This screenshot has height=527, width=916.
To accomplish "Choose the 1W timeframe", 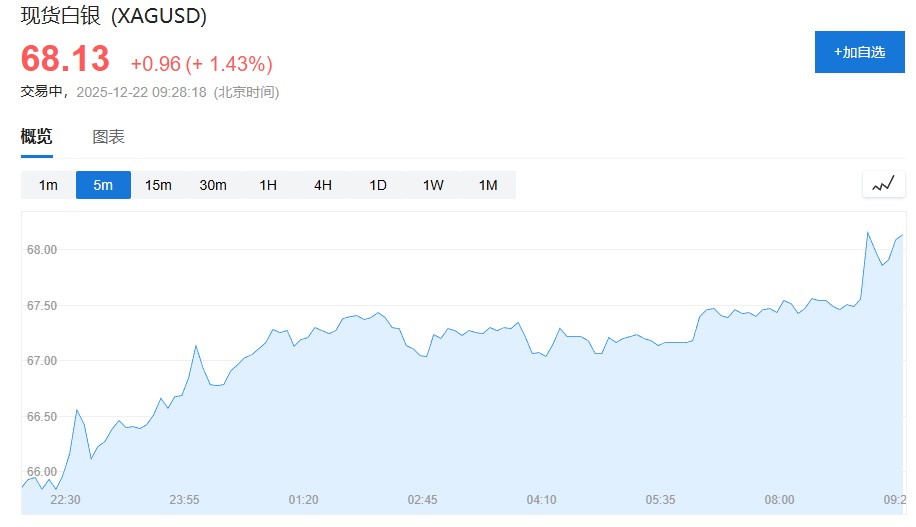I will coord(433,185).
